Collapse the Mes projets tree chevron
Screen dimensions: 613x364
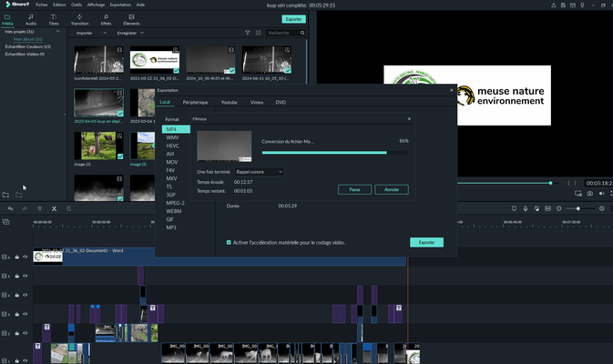58,31
